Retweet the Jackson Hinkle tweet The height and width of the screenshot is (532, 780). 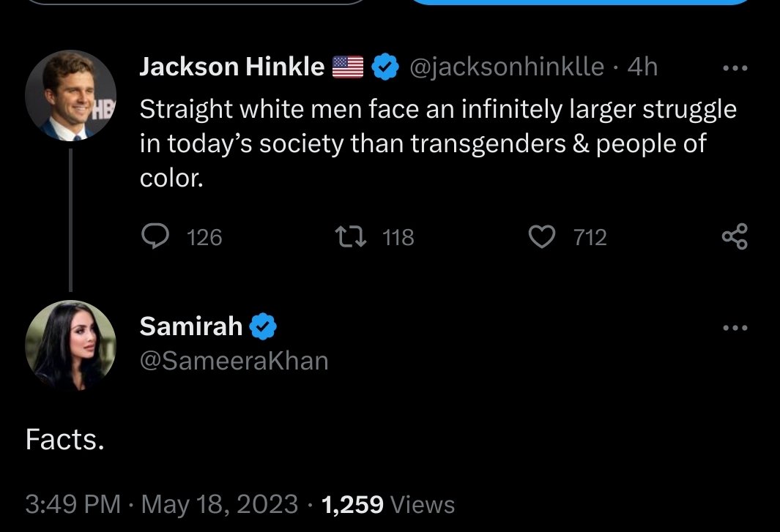click(x=346, y=237)
